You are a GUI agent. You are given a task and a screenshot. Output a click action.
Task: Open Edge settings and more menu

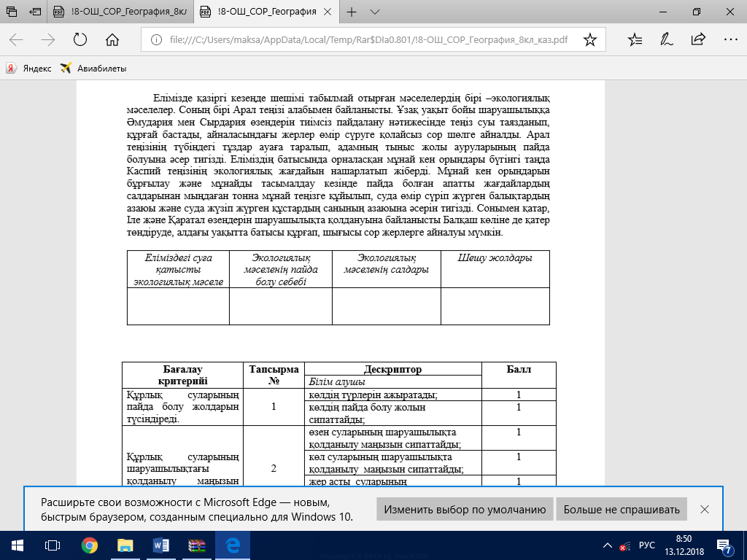coord(730,39)
